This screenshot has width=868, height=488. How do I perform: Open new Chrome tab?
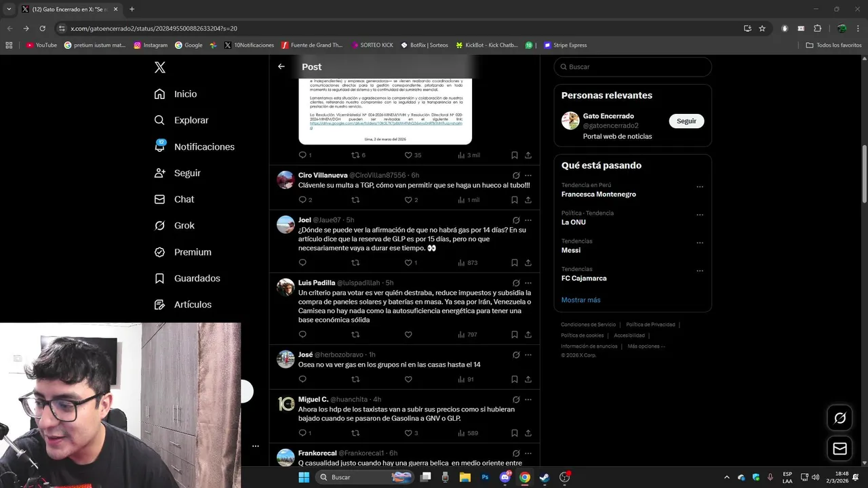click(132, 9)
